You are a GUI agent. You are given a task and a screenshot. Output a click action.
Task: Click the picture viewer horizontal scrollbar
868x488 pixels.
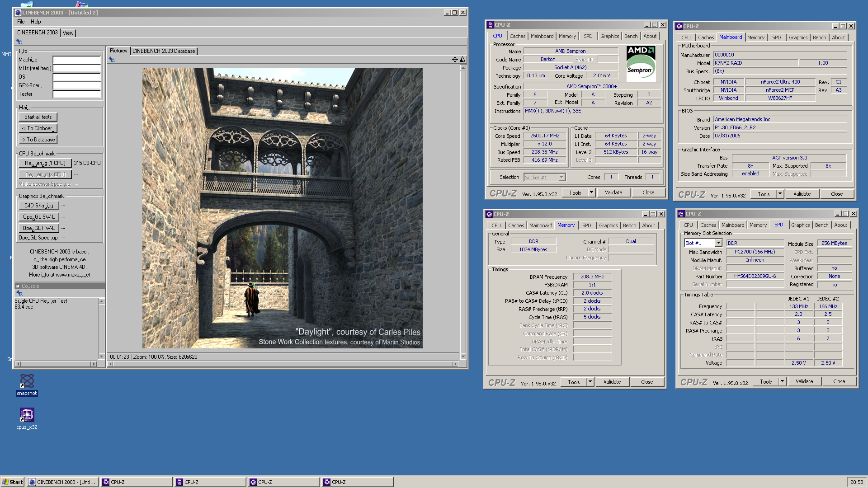pos(283,364)
